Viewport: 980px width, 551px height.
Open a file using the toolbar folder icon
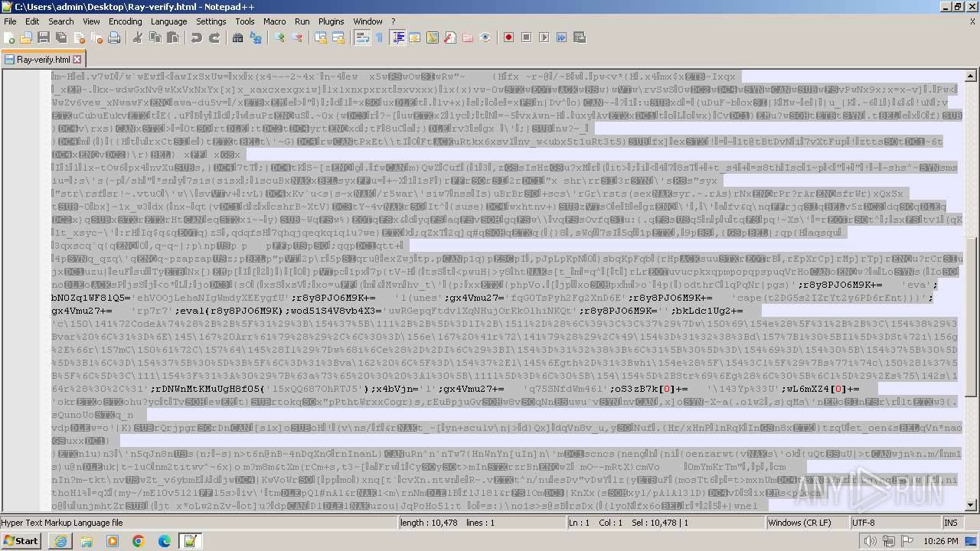point(26,37)
